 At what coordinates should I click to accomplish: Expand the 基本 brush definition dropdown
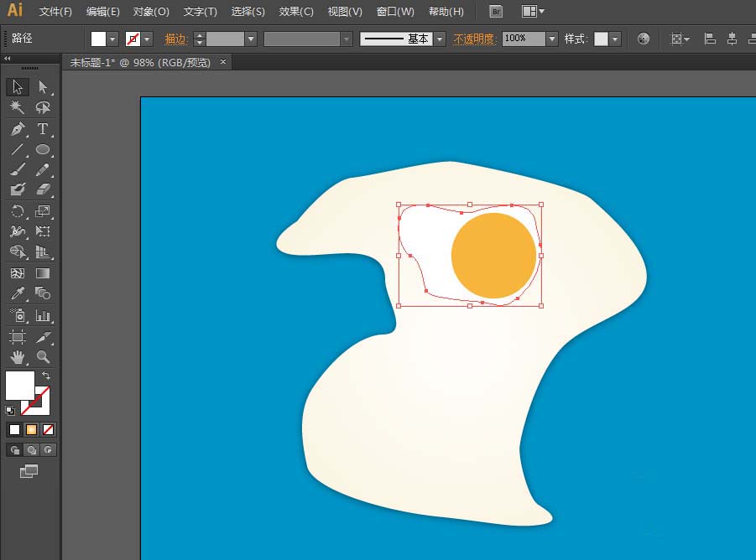(440, 39)
